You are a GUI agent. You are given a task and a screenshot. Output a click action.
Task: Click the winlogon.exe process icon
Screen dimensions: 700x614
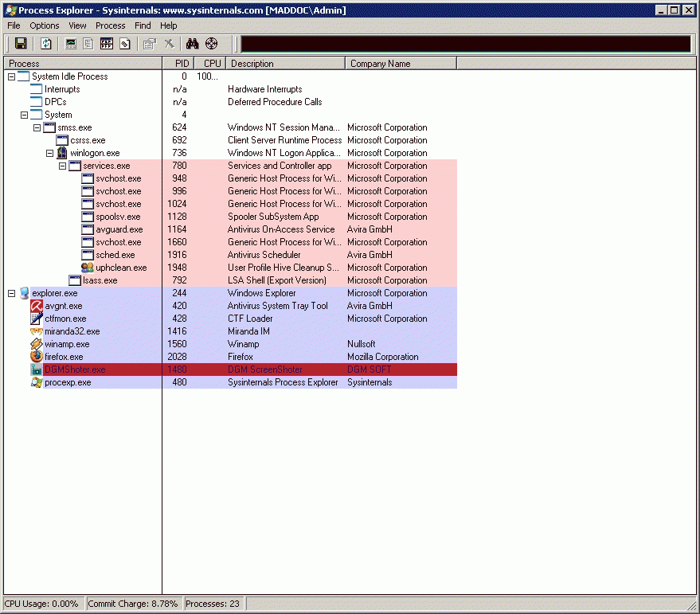pos(62,153)
